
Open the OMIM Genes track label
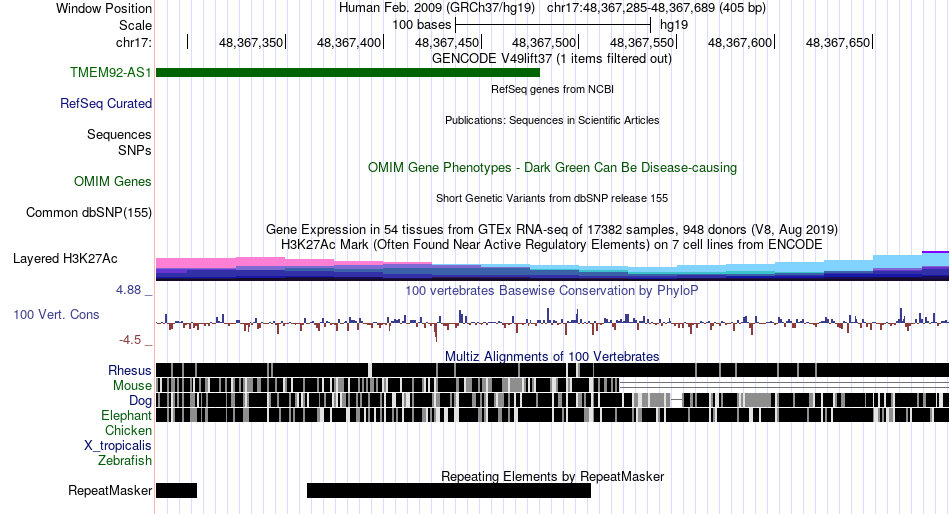click(113, 182)
